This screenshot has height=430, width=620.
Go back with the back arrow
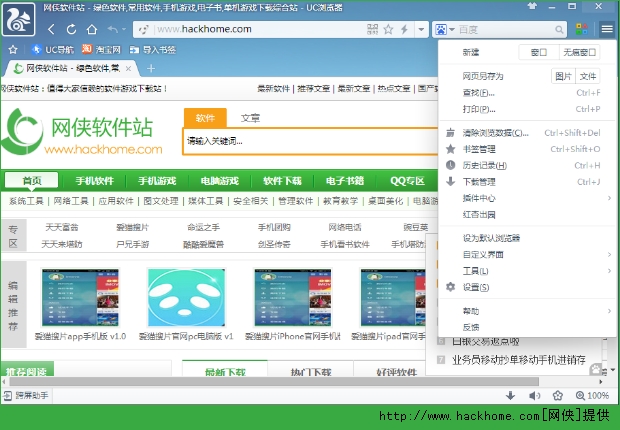(x=51, y=29)
